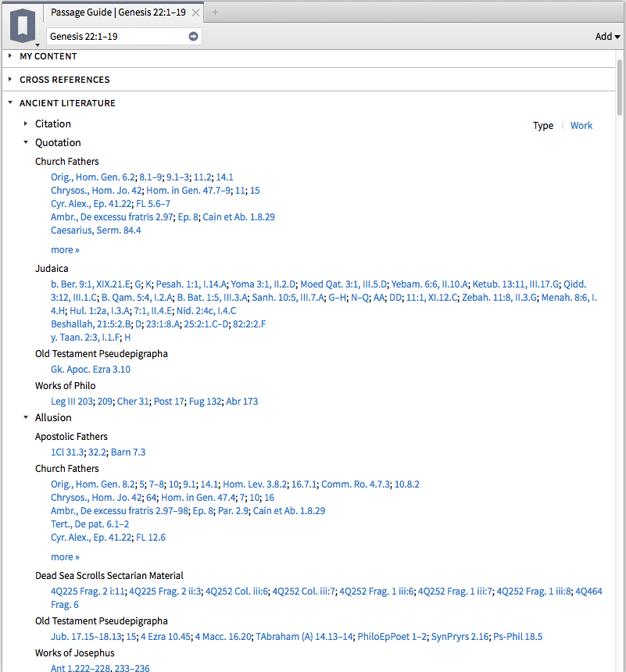The height and width of the screenshot is (672, 626).
Task: Show more Church Fathers quotations
Action: tap(65, 250)
